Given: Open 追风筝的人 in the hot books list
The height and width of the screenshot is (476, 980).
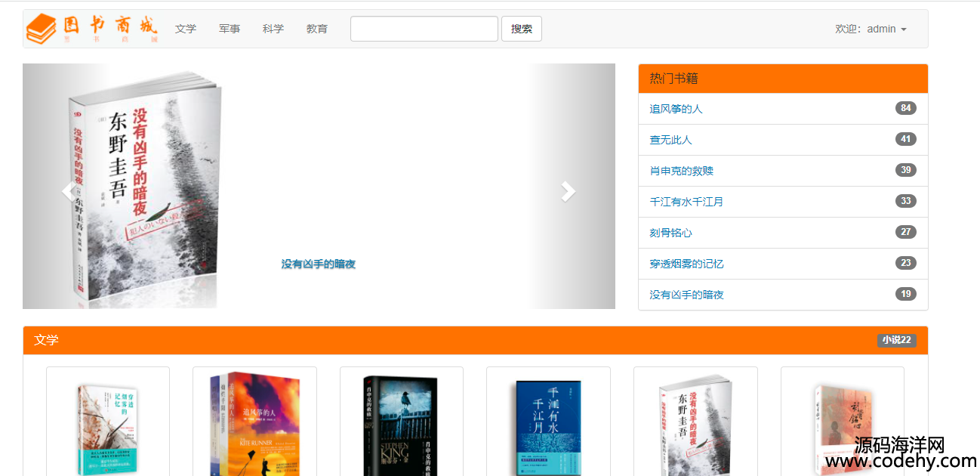Looking at the screenshot, I should click(x=676, y=109).
